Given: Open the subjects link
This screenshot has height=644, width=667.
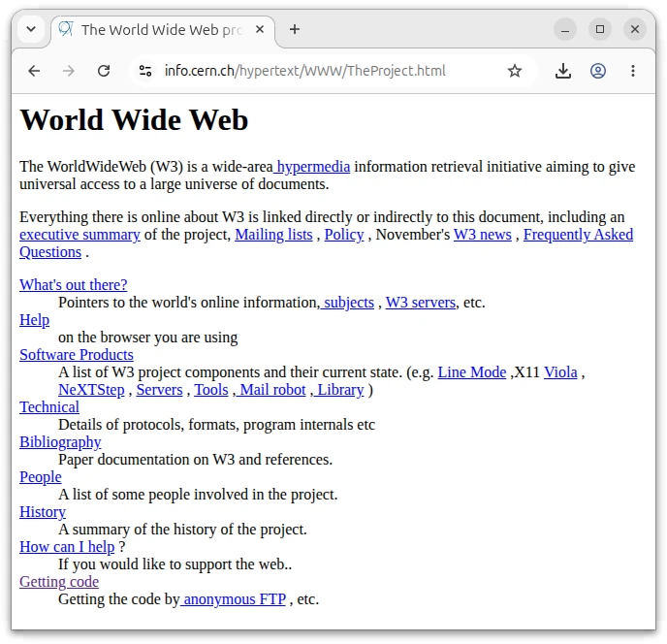Looking at the screenshot, I should 347,303.
